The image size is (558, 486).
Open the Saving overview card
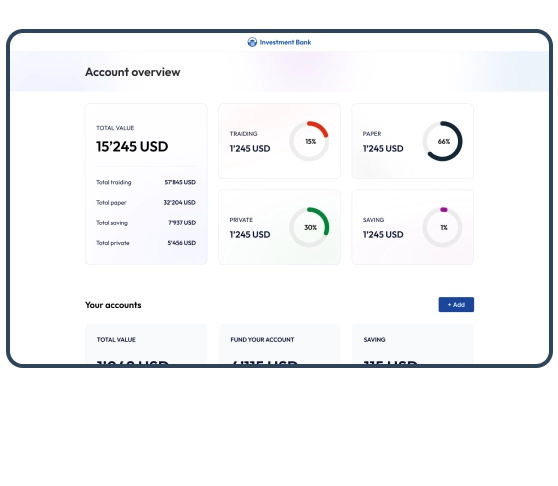click(412, 227)
